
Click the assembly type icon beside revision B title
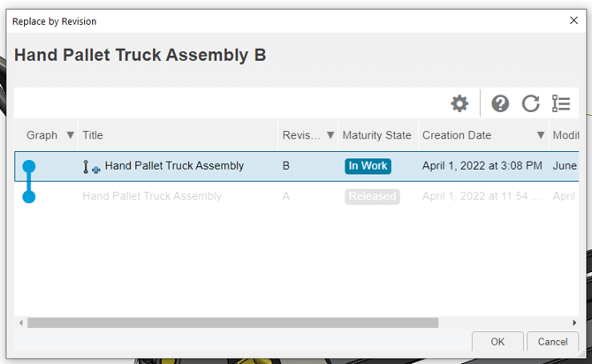[x=92, y=167]
